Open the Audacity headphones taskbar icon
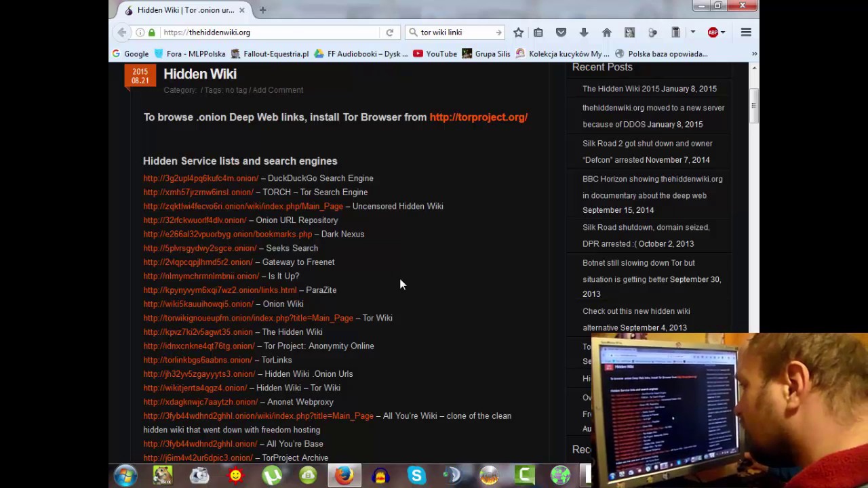 pos(380,476)
